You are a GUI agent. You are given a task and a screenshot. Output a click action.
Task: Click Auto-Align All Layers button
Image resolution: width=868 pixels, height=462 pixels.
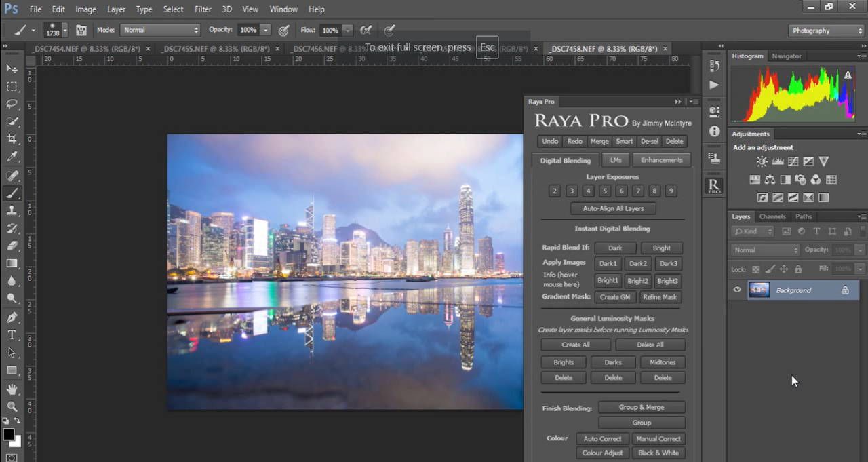click(x=613, y=208)
